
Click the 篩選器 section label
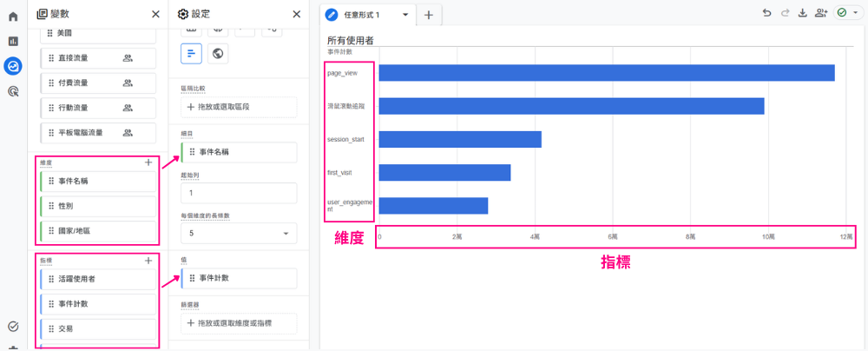click(x=190, y=305)
